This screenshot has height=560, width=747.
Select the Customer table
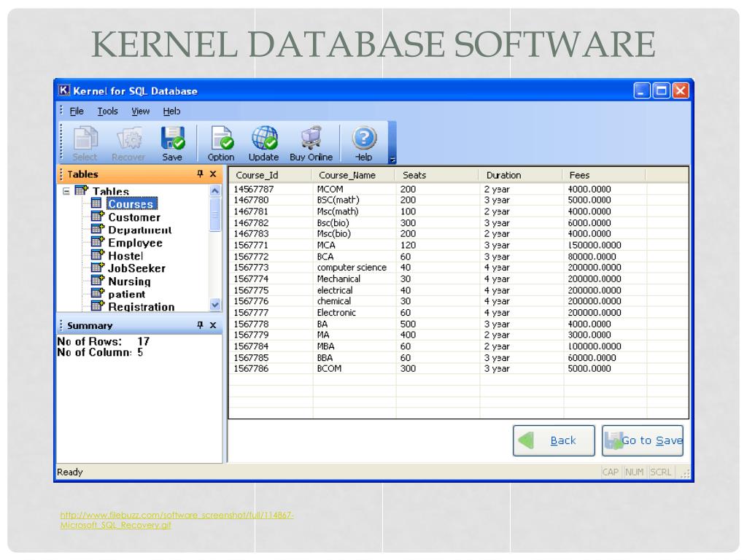point(134,217)
